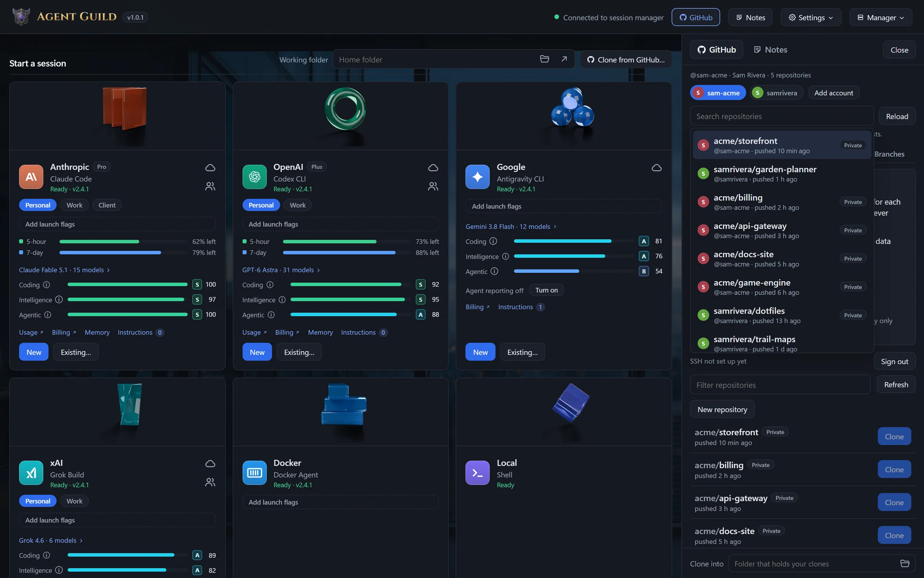Click the folder icon in Clone into field
Screen dimensions: 924x578
pyautogui.click(x=905, y=564)
